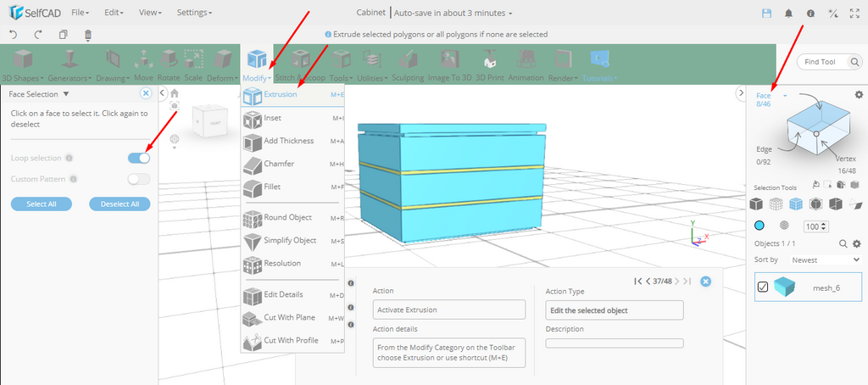Open the 3D Shapes dropdown
The height and width of the screenshot is (385, 868).
pyautogui.click(x=24, y=64)
